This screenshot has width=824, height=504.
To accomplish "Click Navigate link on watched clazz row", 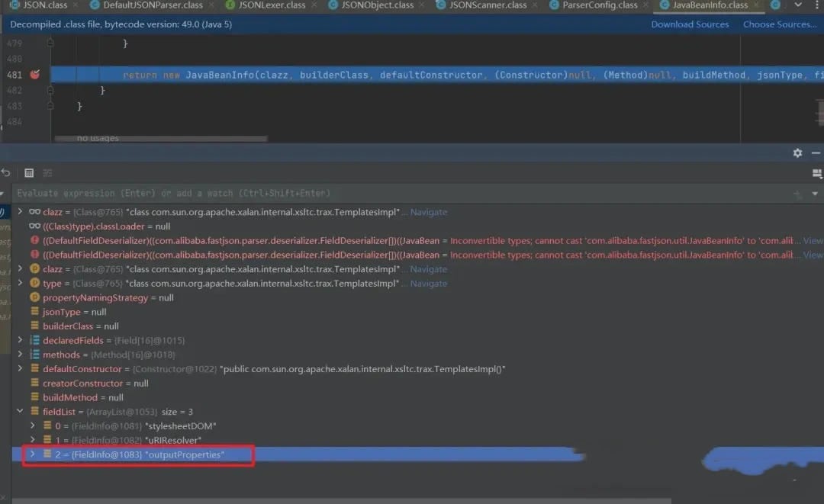I will [428, 212].
